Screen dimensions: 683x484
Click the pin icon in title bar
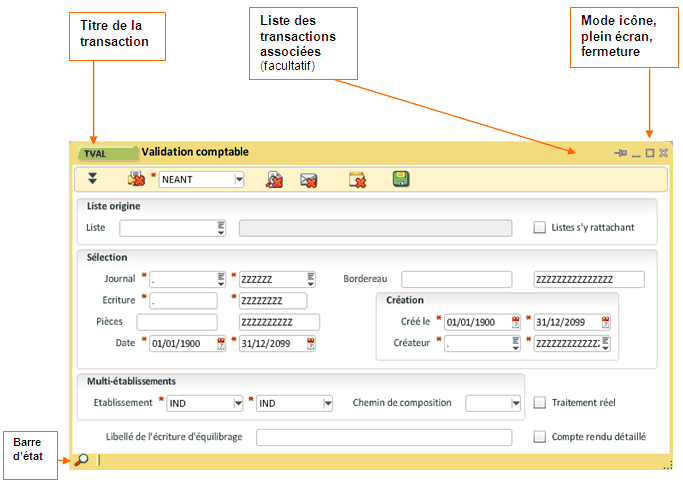(x=620, y=153)
